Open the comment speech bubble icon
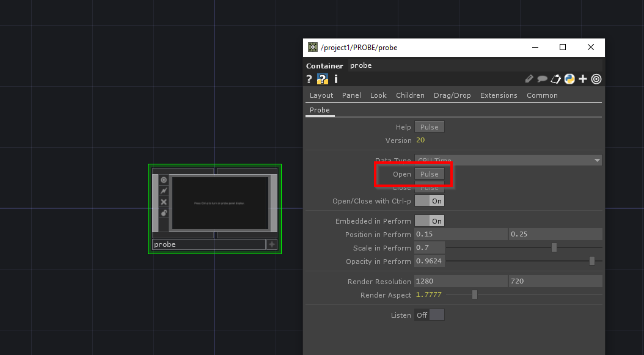This screenshot has width=644, height=355. (x=542, y=79)
